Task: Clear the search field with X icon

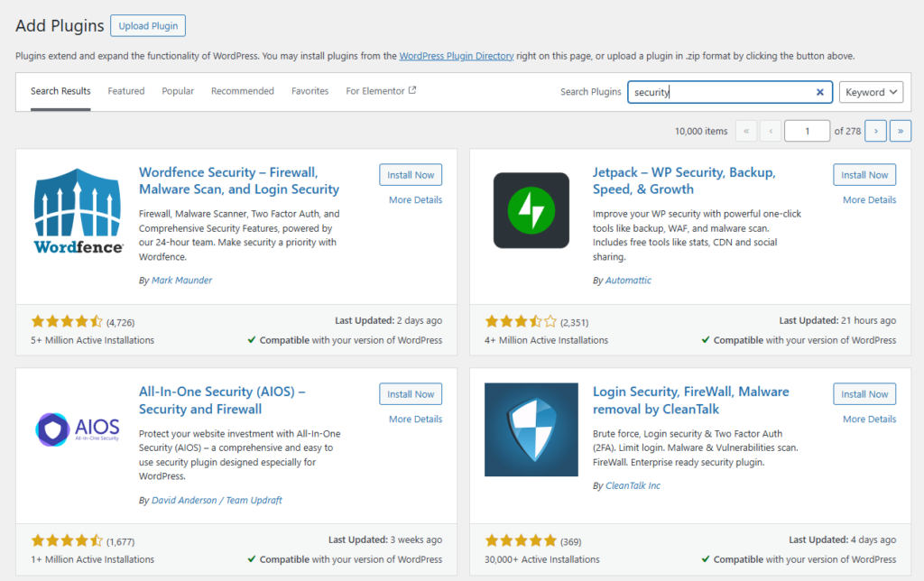Action: coord(819,92)
